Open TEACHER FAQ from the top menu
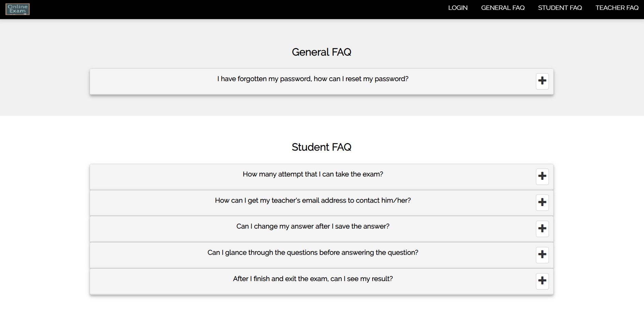The image size is (644, 312). [617, 8]
